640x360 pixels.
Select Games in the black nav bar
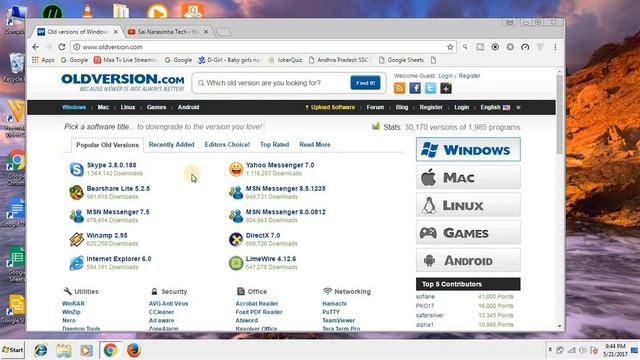pos(156,107)
